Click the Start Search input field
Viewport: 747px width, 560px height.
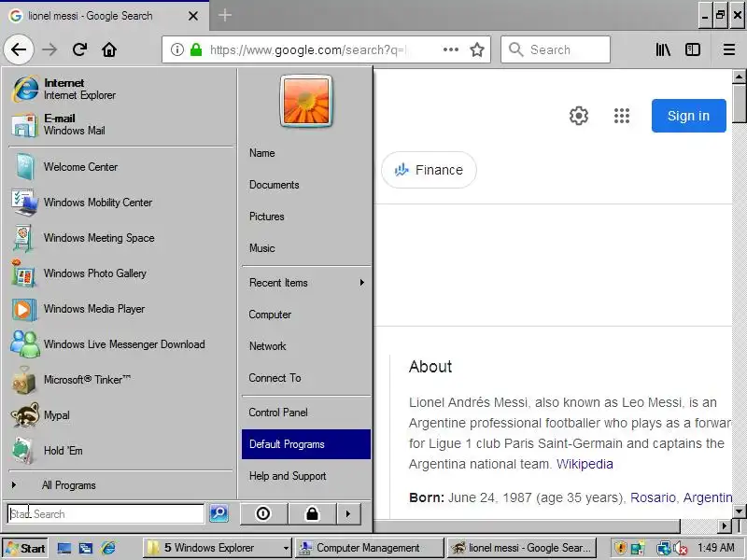[106, 514]
